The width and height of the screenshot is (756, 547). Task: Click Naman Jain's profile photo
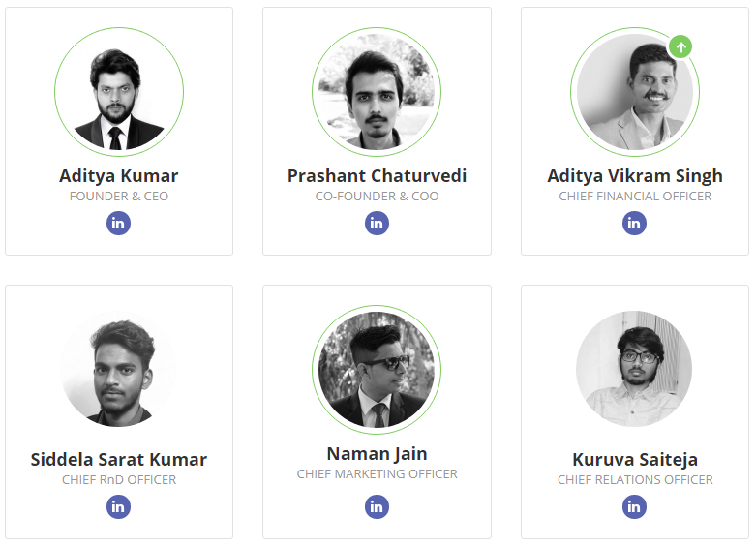377,370
